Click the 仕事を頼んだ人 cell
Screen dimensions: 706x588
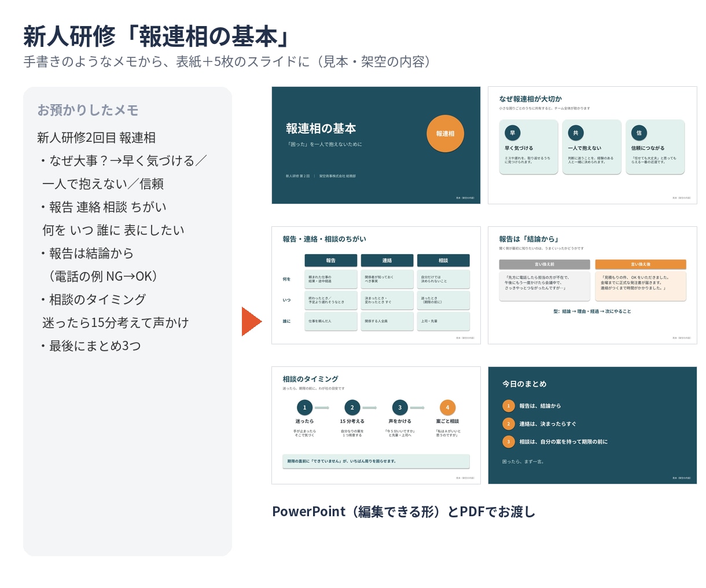pos(331,321)
